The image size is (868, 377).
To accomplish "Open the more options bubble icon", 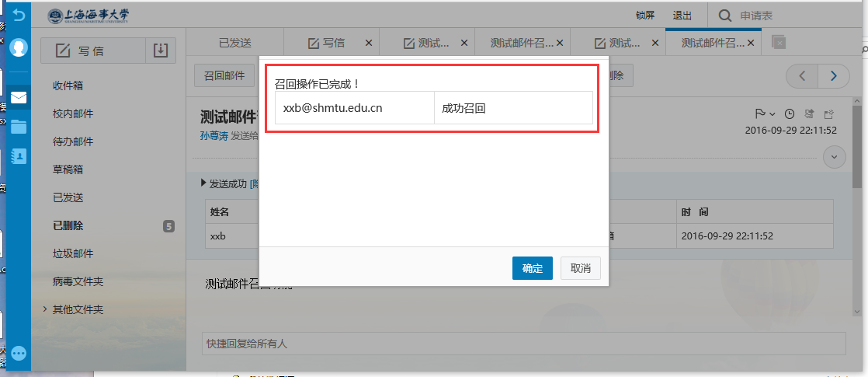I will click(19, 353).
